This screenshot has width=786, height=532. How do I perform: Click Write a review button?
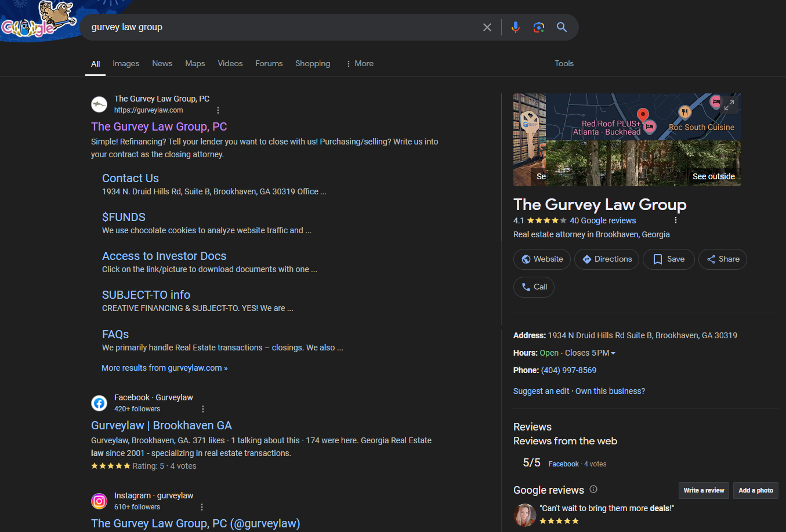(704, 490)
